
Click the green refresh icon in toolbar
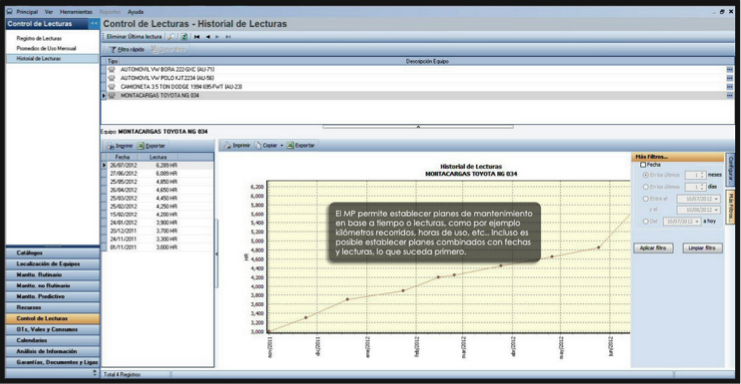[184, 37]
